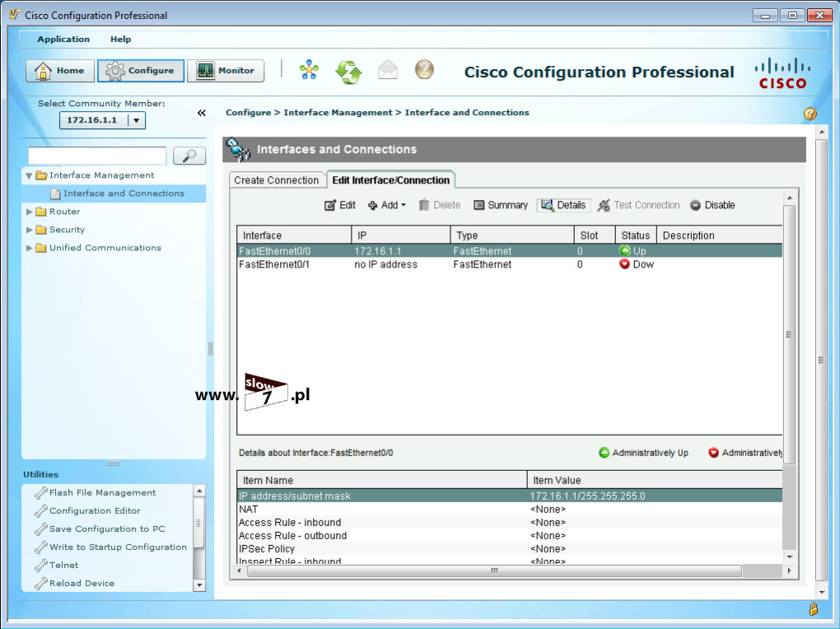Open the Telnet utility
This screenshot has height=629, width=840.
pyautogui.click(x=63, y=566)
